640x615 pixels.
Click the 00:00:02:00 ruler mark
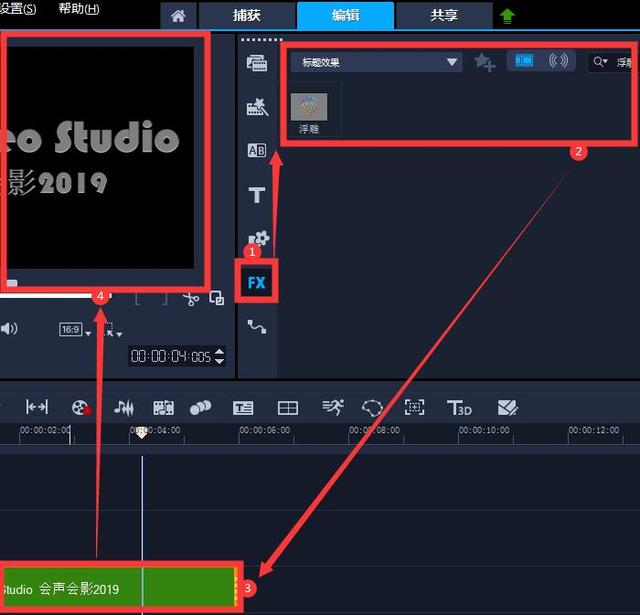(x=45, y=430)
